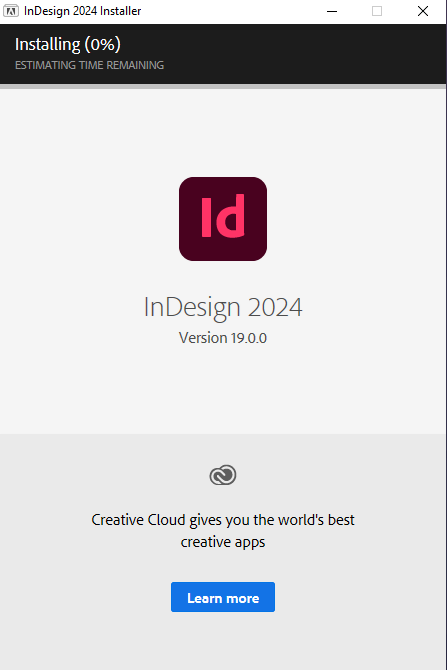The image size is (447, 670).
Task: Click the InDesign Id application icon
Action: (223, 219)
